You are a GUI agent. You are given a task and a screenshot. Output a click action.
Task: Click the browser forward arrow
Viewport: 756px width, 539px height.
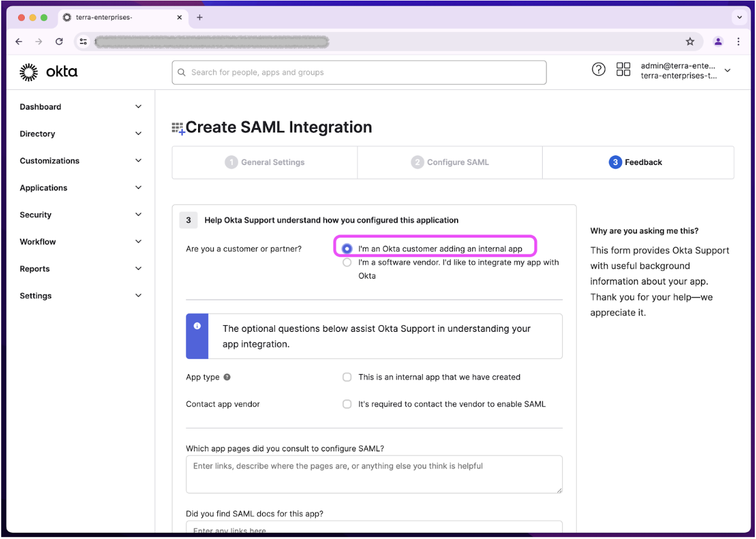39,42
